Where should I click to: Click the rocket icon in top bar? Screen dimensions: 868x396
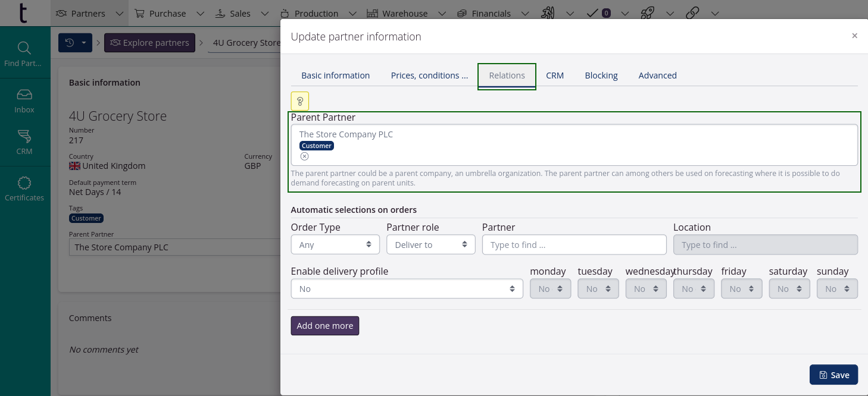click(648, 13)
